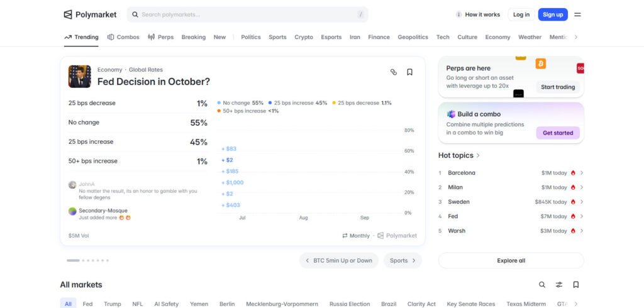Select the Crypto category

click(304, 37)
